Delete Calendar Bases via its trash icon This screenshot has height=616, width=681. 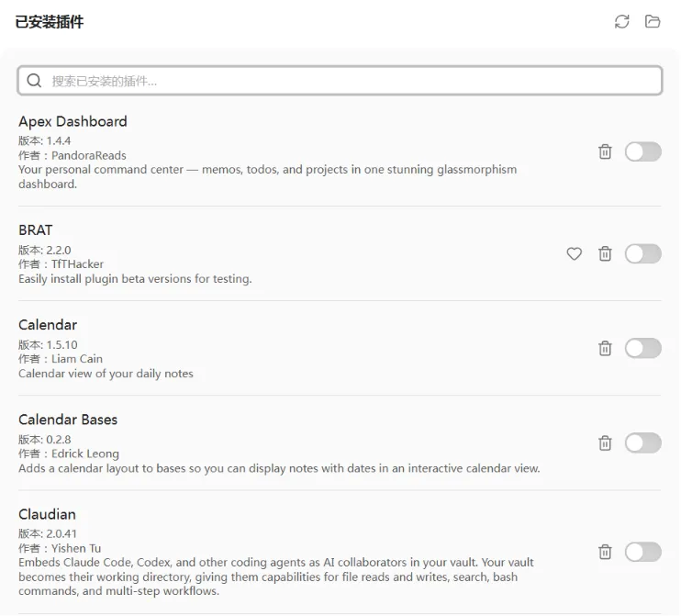pos(605,443)
